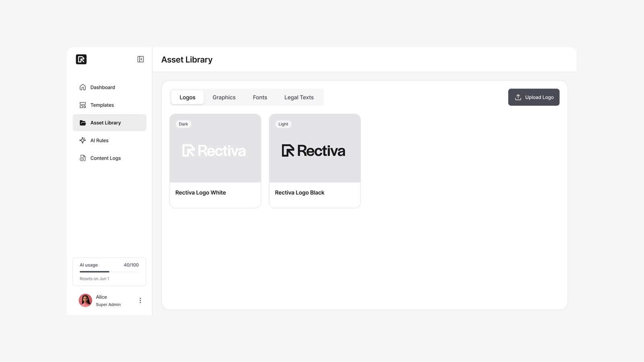The height and width of the screenshot is (362, 644).
Task: Click the Rectiva Logo Black title
Action: click(x=299, y=193)
